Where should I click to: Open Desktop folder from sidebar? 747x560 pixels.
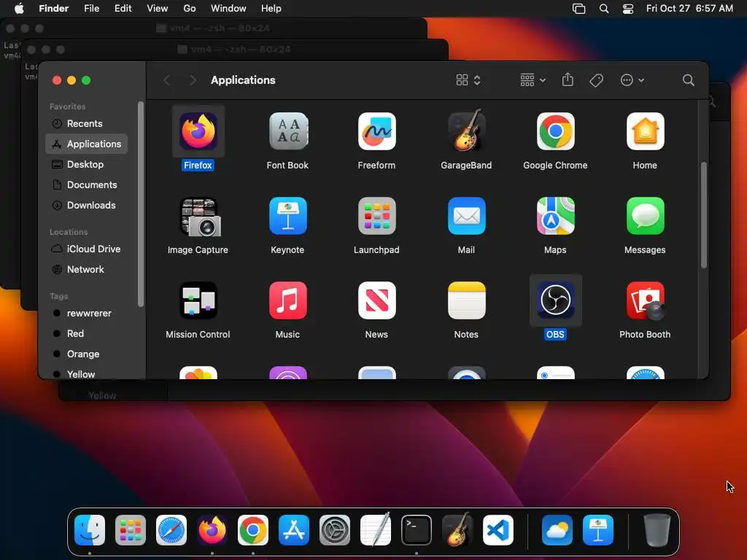click(x=87, y=164)
